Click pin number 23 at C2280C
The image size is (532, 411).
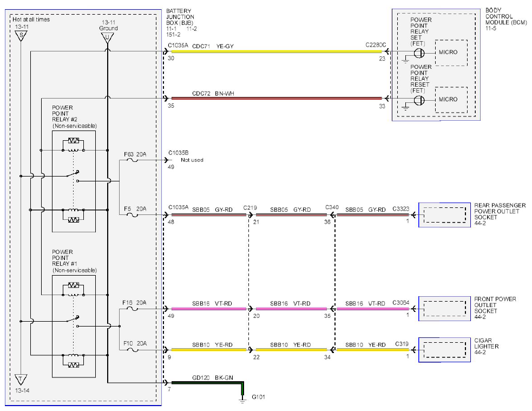(382, 58)
